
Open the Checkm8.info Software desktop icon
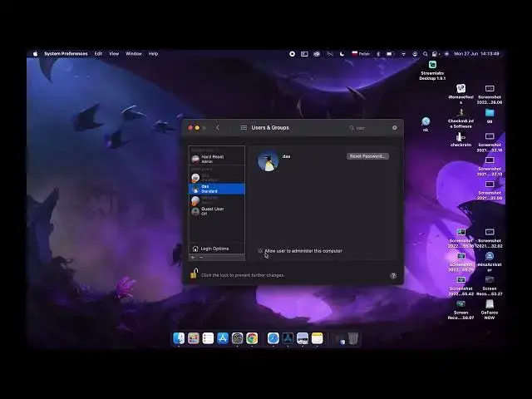(x=461, y=118)
